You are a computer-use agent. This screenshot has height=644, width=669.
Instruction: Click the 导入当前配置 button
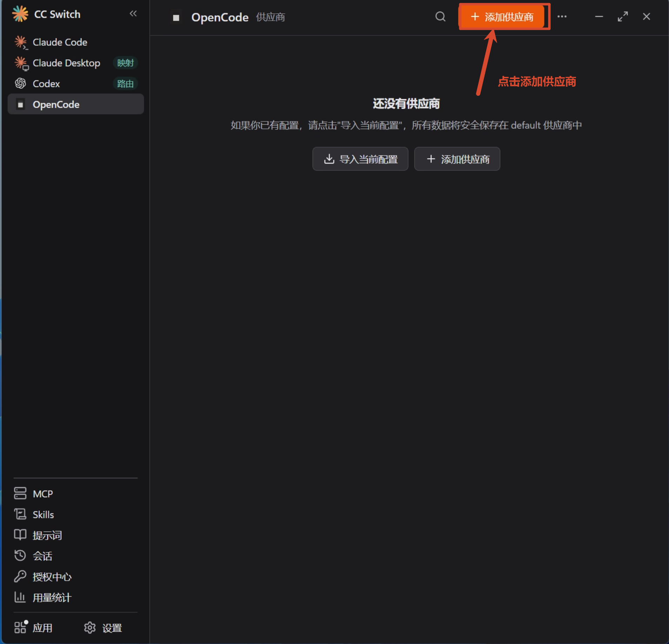pos(360,159)
